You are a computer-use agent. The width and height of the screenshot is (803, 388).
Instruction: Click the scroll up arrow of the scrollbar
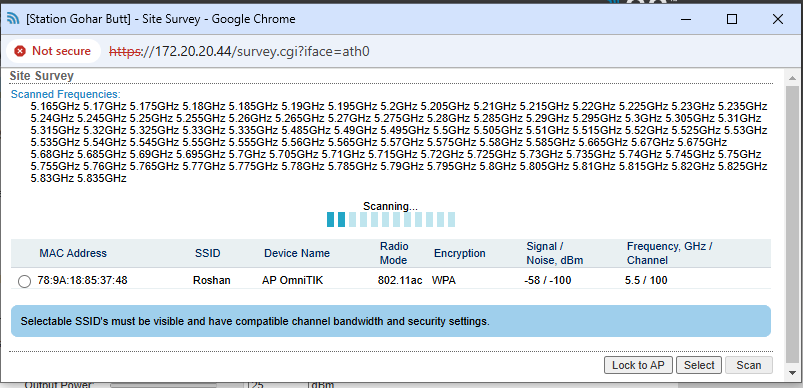pos(792,78)
